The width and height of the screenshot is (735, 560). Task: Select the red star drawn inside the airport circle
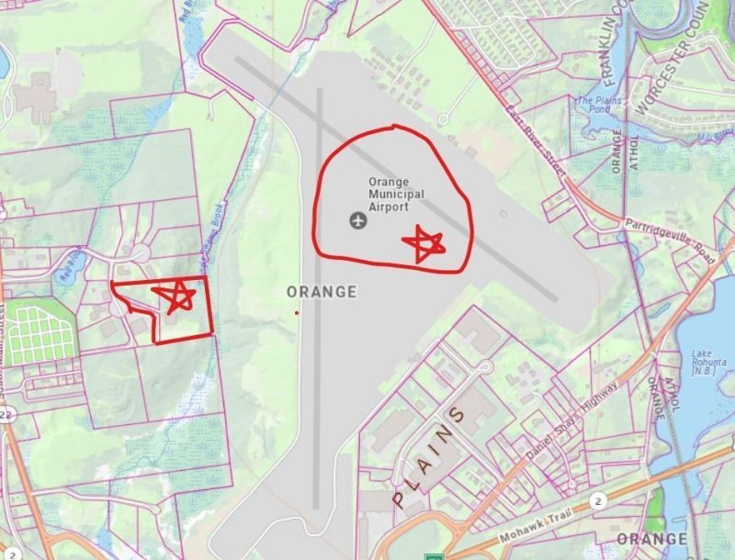pos(424,243)
